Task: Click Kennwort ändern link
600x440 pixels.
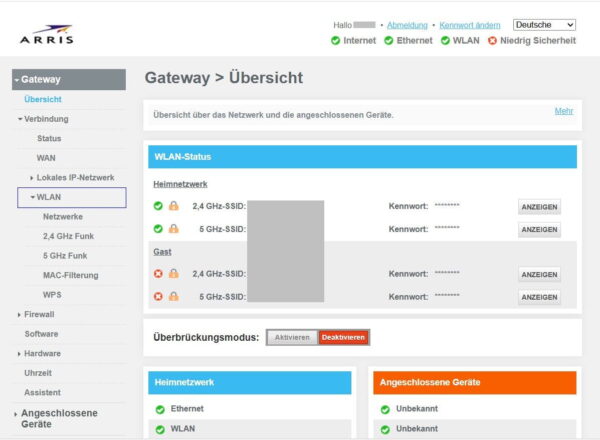Action: click(470, 25)
